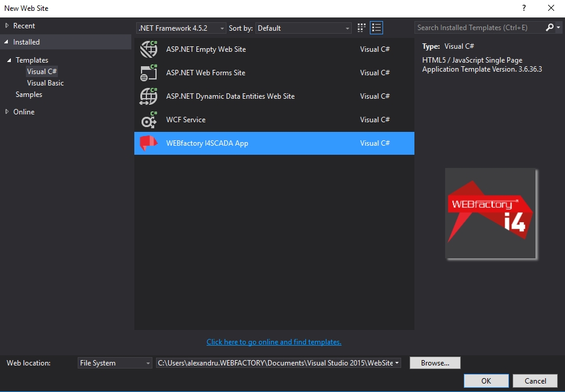Select the WEBfactory I4SCADA App template
Image resolution: width=565 pixels, height=392 pixels.
(x=274, y=143)
